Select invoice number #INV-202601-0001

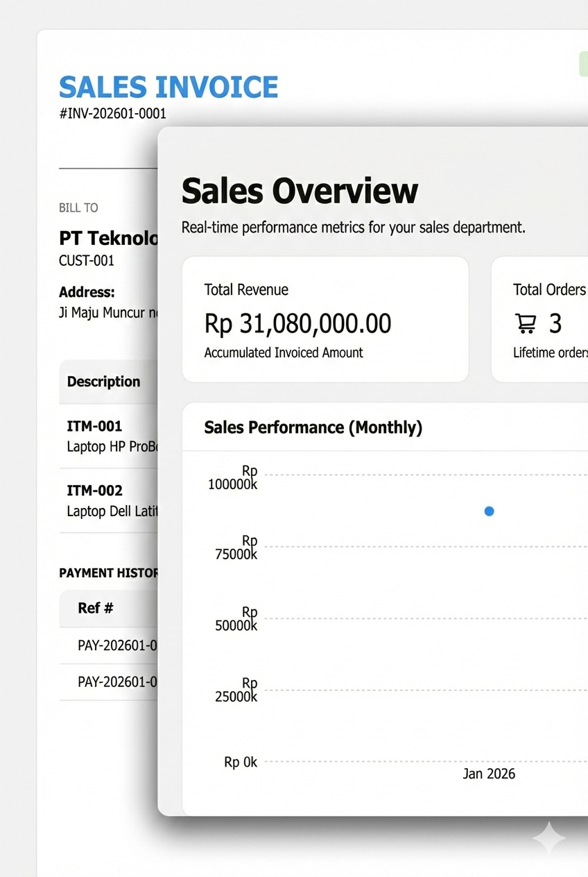(x=112, y=114)
